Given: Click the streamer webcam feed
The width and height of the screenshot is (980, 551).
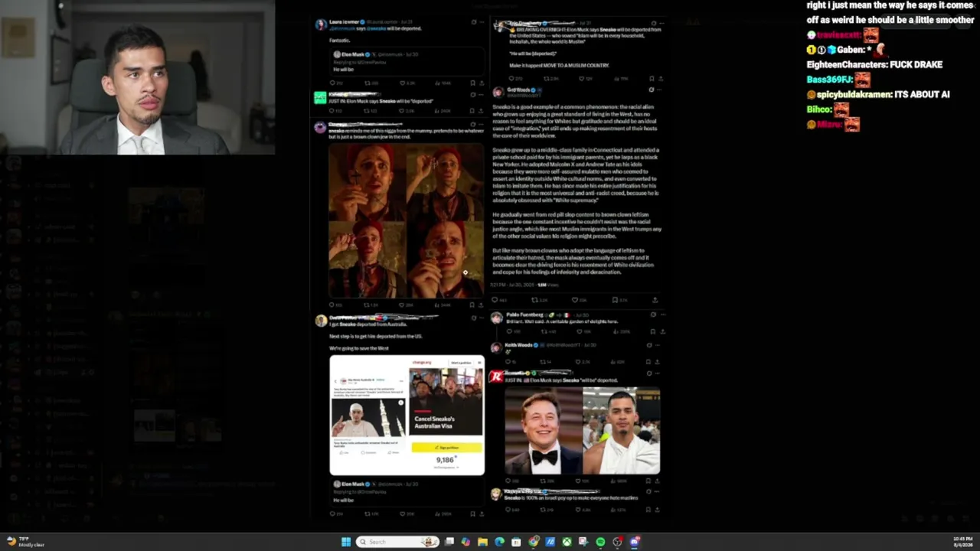Looking at the screenshot, I should click(138, 77).
